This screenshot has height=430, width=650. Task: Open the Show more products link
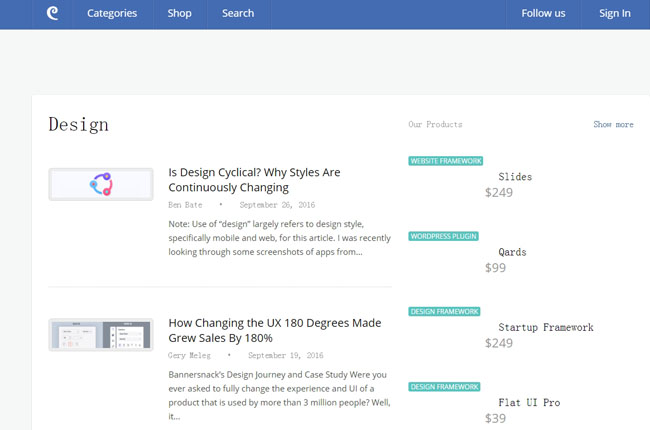613,125
